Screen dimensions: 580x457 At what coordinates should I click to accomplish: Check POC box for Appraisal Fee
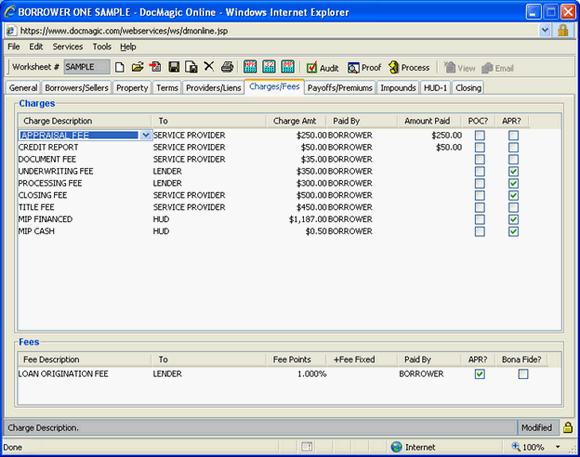(x=480, y=135)
